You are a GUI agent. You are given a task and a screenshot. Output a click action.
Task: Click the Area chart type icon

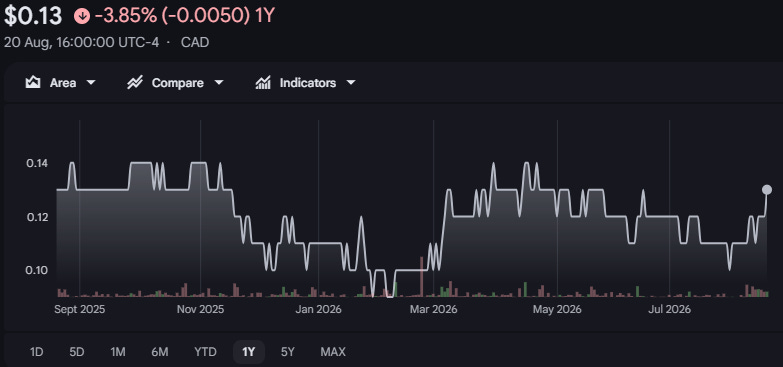[x=33, y=82]
